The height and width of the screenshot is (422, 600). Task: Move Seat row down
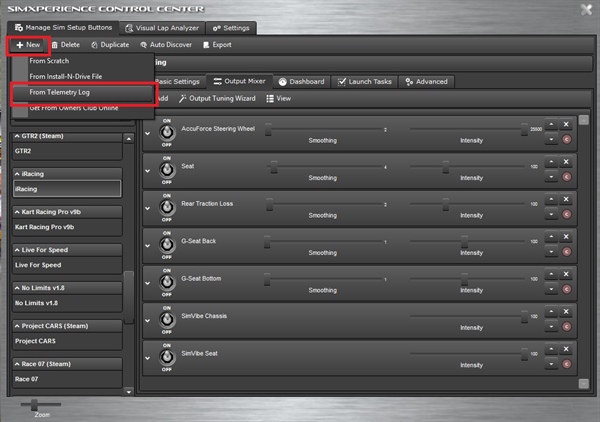click(x=551, y=177)
